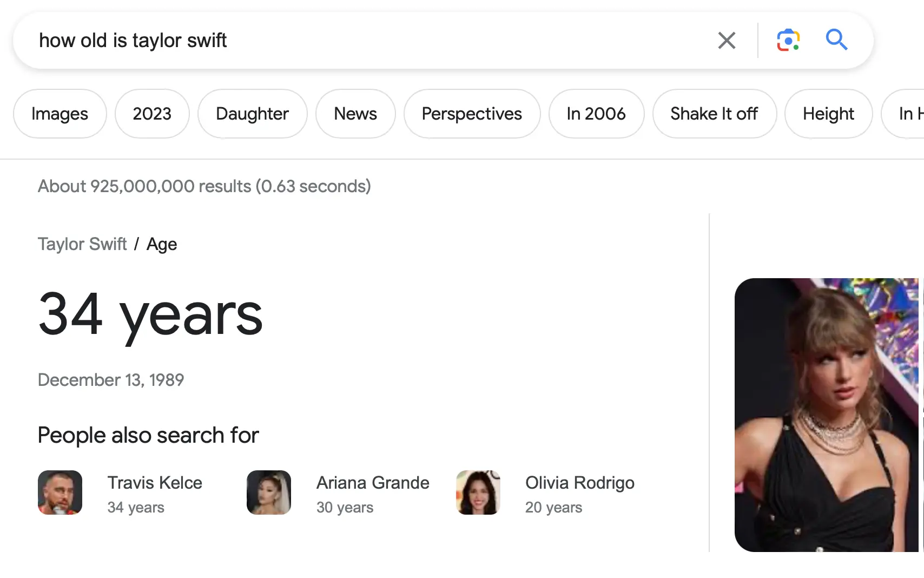Clear the search query with X icon
Viewport: 924px width, 578px height.
point(727,41)
